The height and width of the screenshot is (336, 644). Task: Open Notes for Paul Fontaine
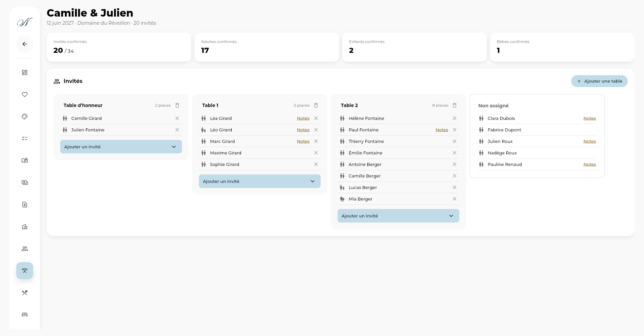[x=442, y=130]
